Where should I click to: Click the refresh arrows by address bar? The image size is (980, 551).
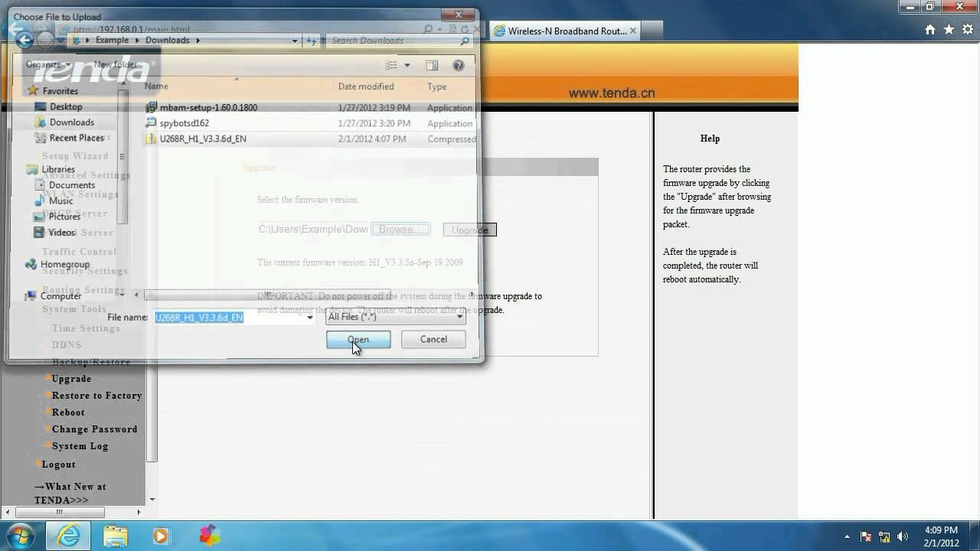pyautogui.click(x=312, y=41)
